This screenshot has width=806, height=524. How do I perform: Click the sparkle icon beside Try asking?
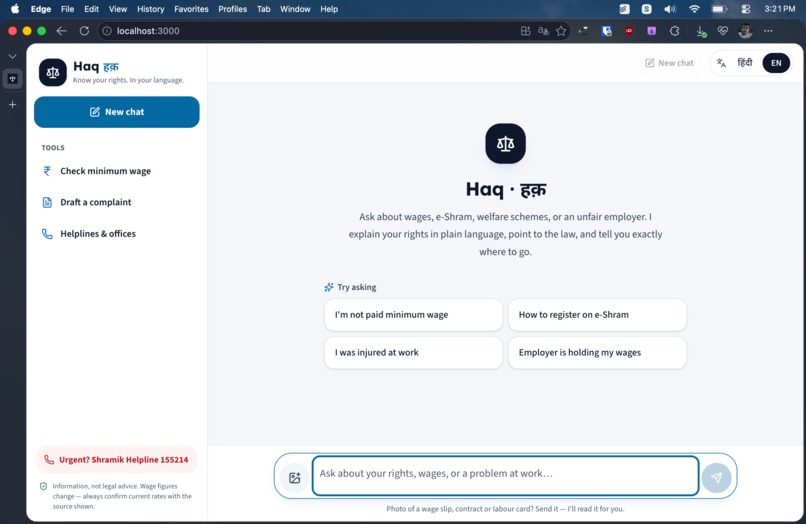329,287
